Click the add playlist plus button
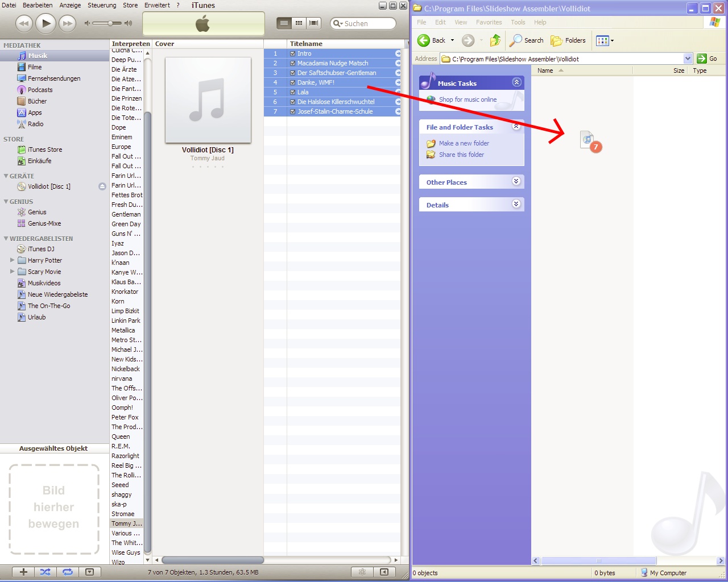The image size is (728, 582). tap(23, 572)
